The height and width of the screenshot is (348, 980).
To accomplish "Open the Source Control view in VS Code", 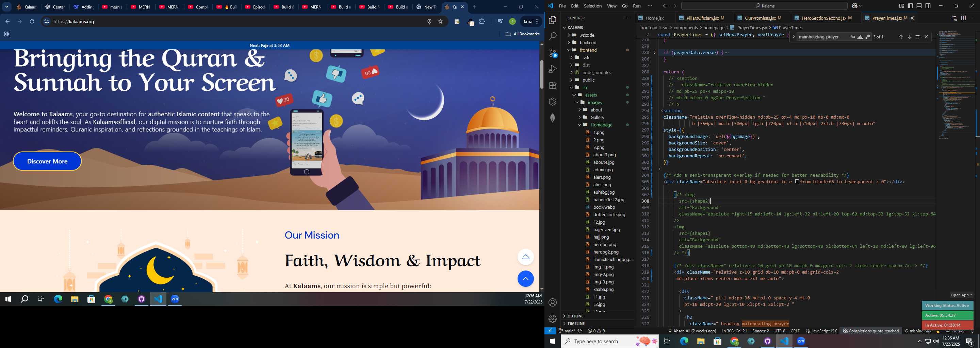I will (552, 53).
